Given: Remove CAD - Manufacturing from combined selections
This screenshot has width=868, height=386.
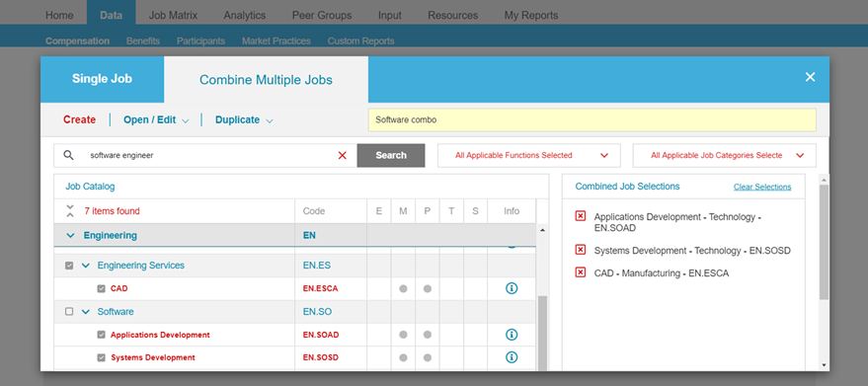Looking at the screenshot, I should 580,272.
